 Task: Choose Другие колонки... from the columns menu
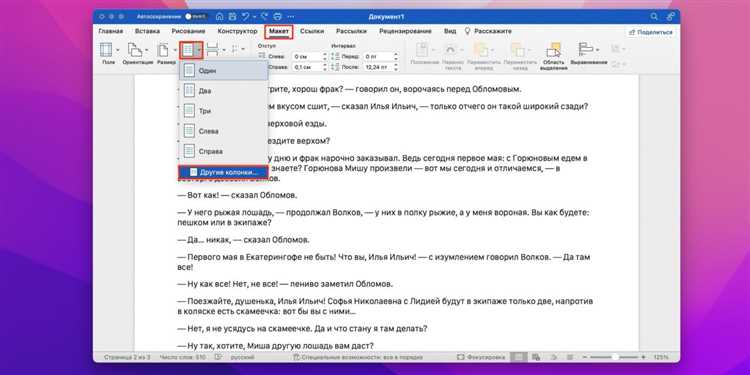(223, 172)
